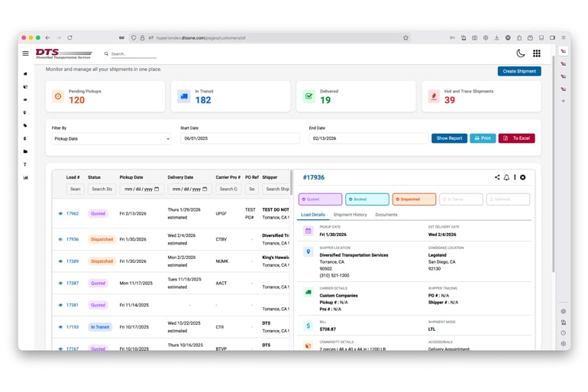Open the Filter By Pickup Date dropdown
588x392 pixels.
click(111, 139)
